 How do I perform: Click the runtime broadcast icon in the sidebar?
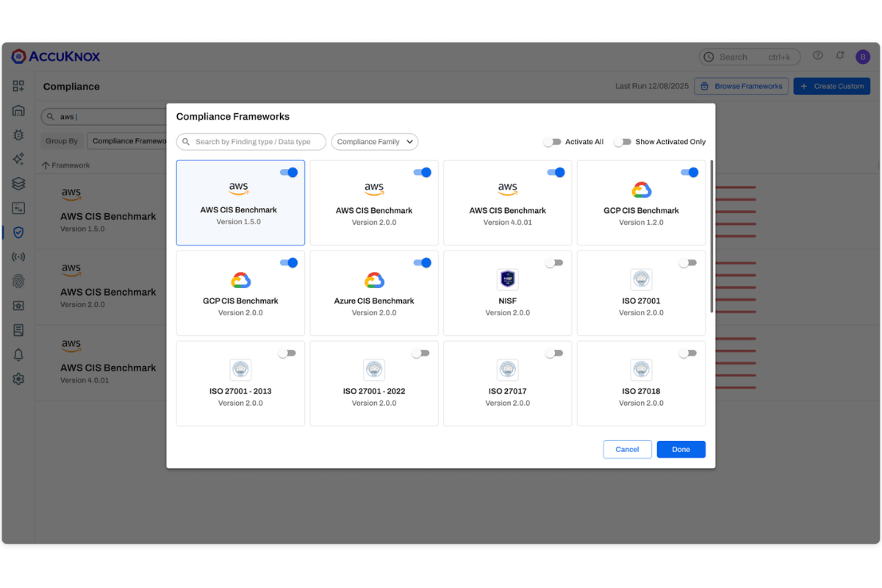18,257
